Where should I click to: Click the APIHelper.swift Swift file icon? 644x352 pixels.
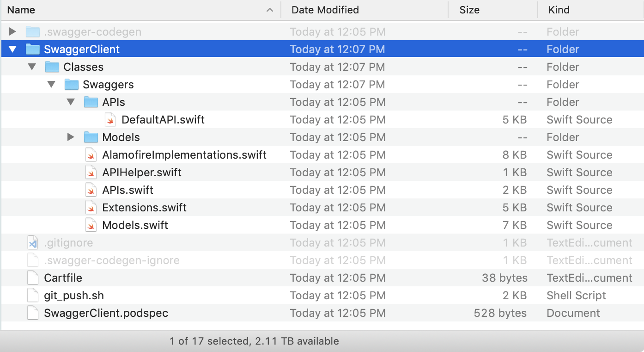click(x=91, y=172)
